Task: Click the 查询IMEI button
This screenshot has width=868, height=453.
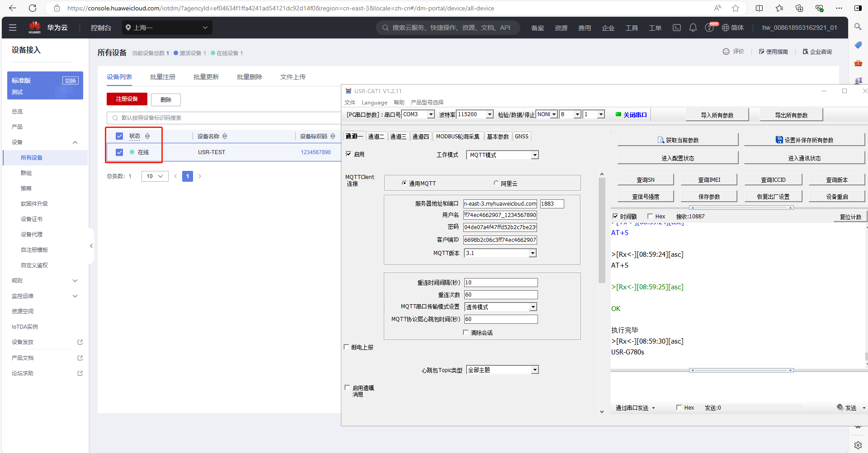Action: 709,179
